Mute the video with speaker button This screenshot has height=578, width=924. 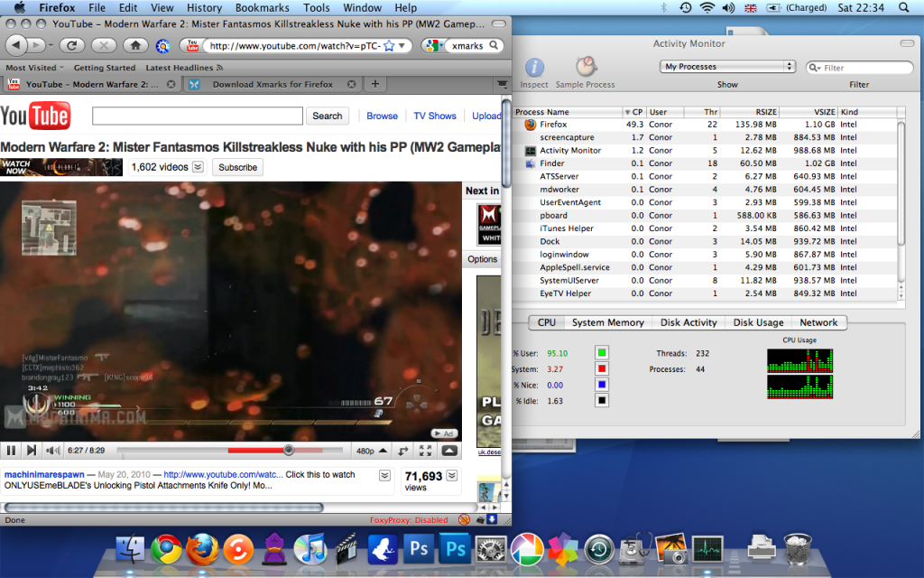point(53,451)
